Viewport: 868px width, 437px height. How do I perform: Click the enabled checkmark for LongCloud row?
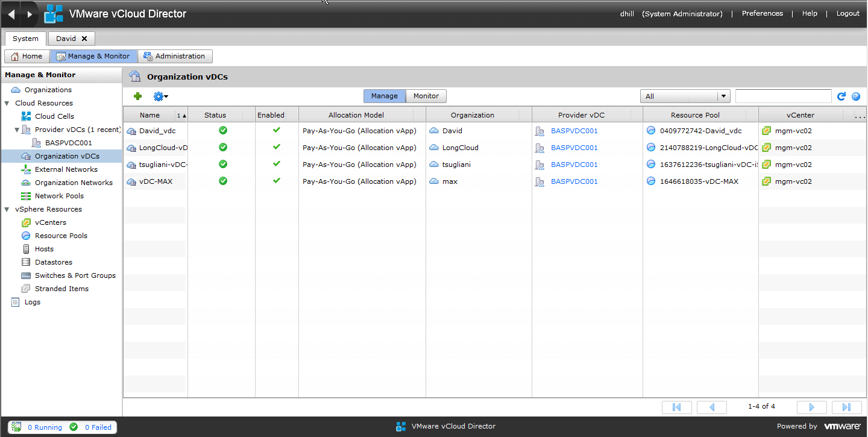click(277, 147)
